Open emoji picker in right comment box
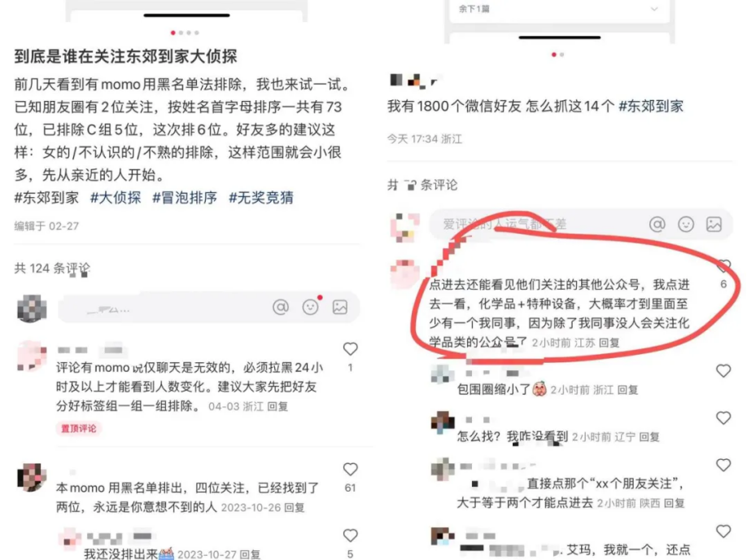This screenshot has width=747, height=560. coord(685,224)
